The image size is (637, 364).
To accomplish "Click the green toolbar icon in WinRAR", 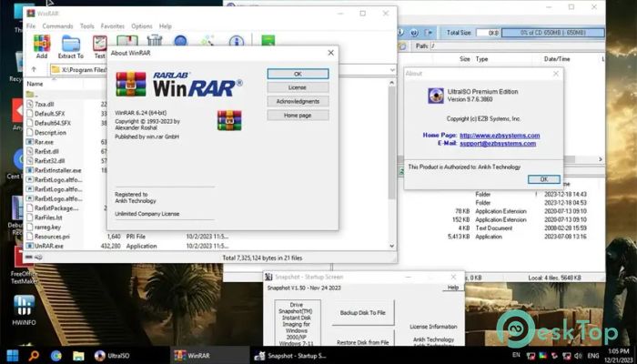I will tap(268, 41).
